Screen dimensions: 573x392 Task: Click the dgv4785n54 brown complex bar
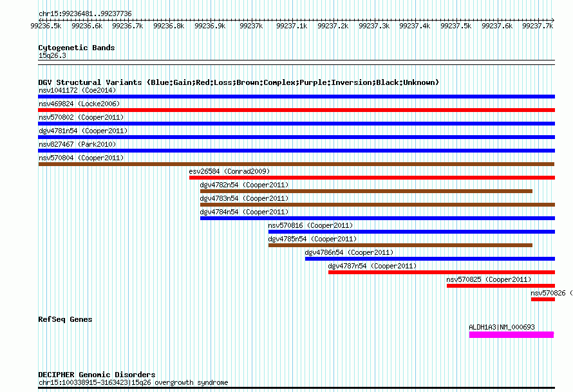(400, 245)
